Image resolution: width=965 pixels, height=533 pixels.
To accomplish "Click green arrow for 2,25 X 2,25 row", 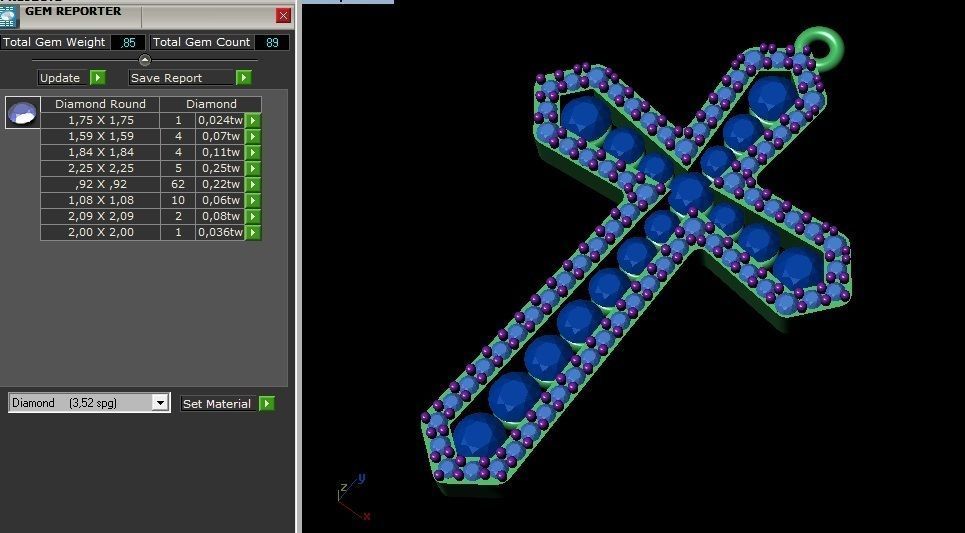I will point(253,168).
